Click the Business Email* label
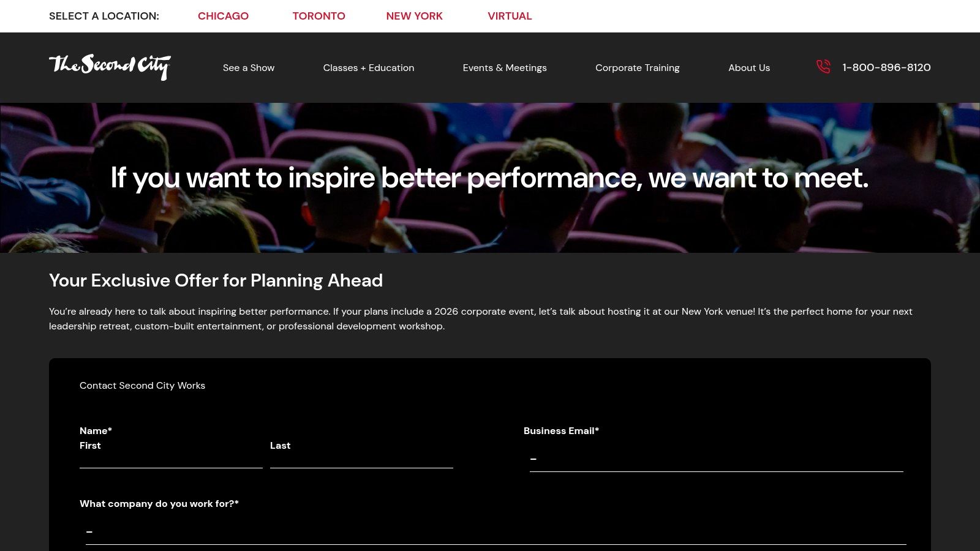980x551 pixels. (x=561, y=431)
